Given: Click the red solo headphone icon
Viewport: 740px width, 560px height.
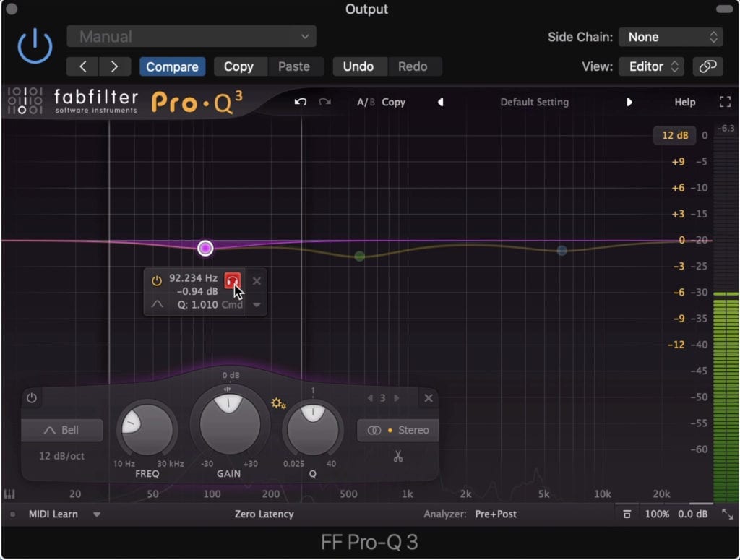Looking at the screenshot, I should tap(232, 280).
